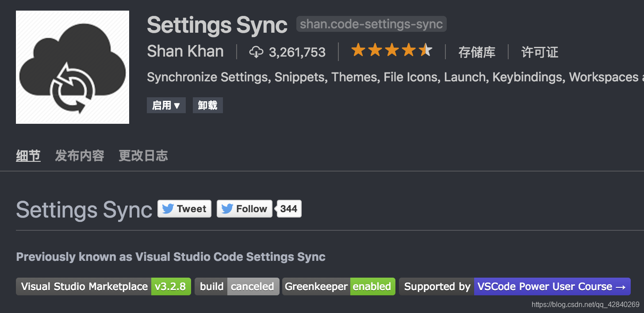Open the Greenkeeper enabled badge
Screen dimensions: 644x313
pyautogui.click(x=339, y=286)
